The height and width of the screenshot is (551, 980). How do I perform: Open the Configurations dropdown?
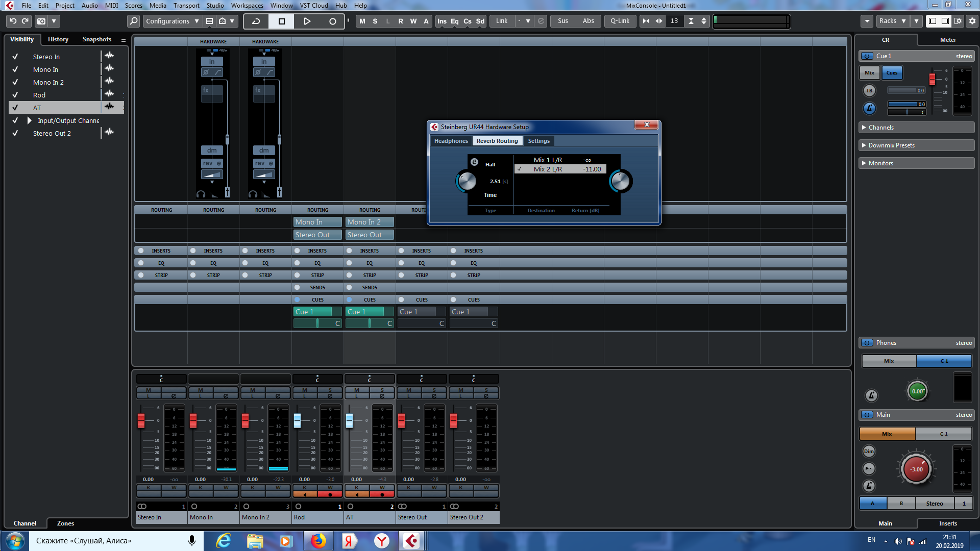(172, 21)
